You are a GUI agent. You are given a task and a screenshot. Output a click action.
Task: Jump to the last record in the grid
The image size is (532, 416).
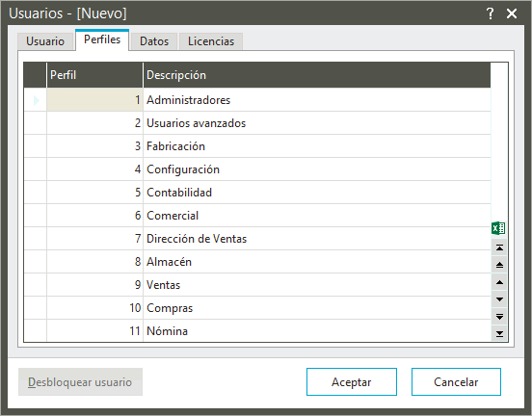[x=499, y=333]
